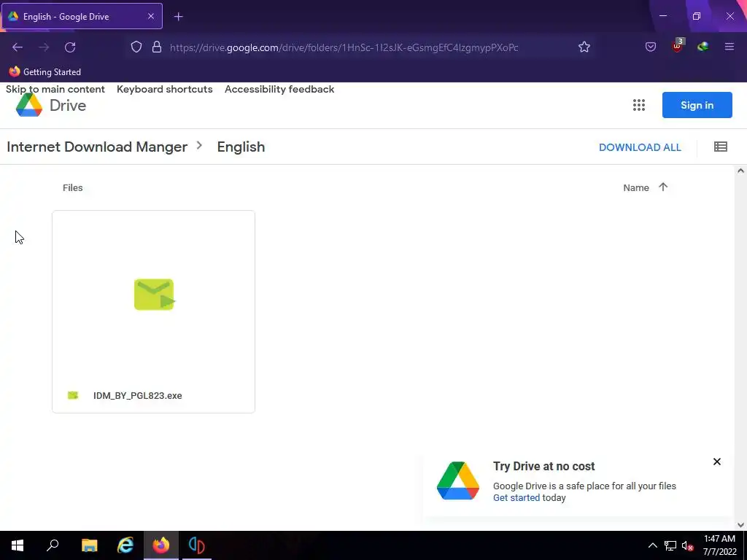Open the taskbar clock and date
The width and height of the screenshot is (747, 560).
point(719,545)
